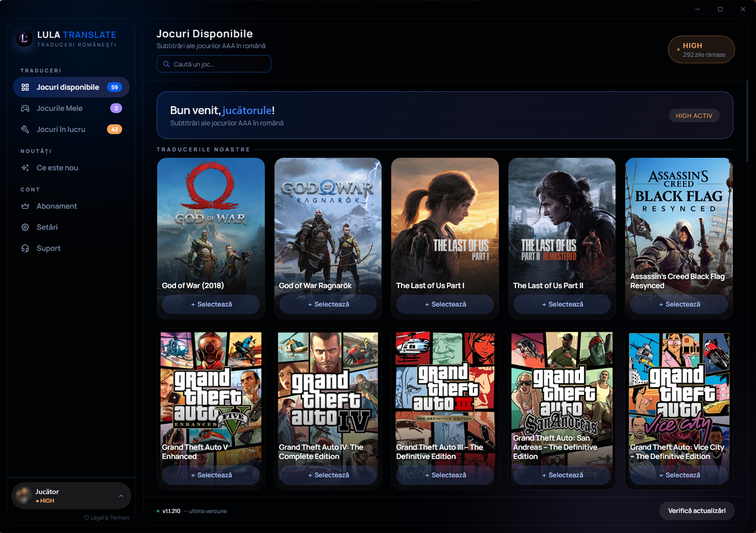Open the Suport page
Image resolution: width=756 pixels, height=533 pixels.
click(71, 248)
